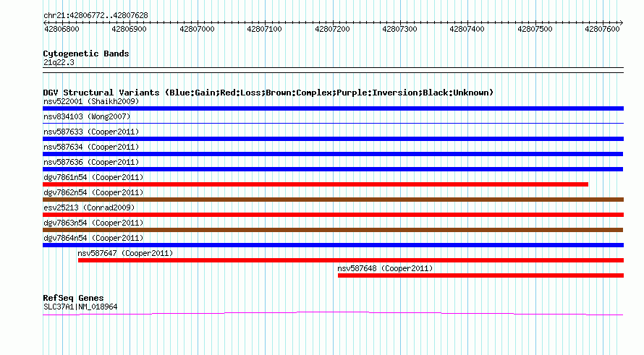Click the dgv7864n54 (Cooper2011) label
This screenshot has width=644, height=355.
click(x=93, y=238)
